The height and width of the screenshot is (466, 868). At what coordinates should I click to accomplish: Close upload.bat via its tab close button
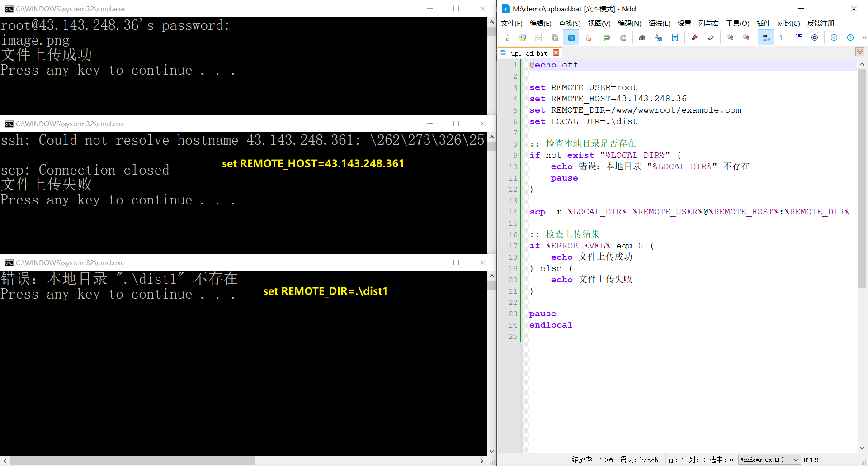tap(556, 52)
